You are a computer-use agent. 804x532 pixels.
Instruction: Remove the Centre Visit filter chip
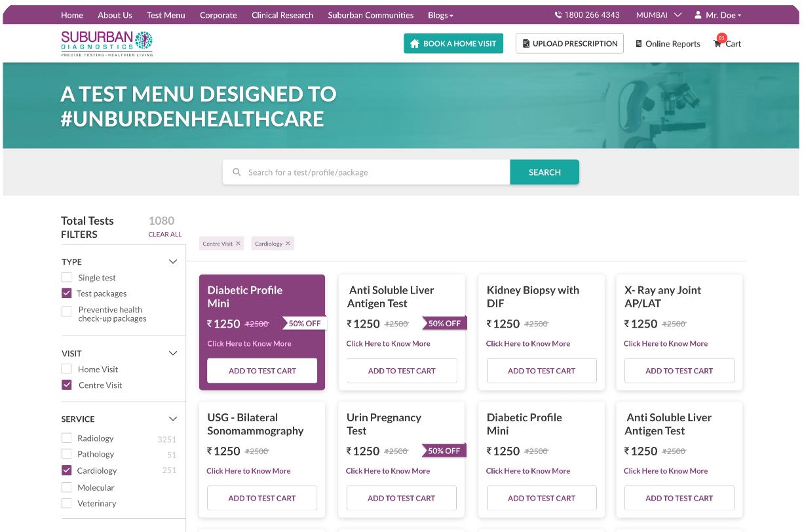click(238, 244)
